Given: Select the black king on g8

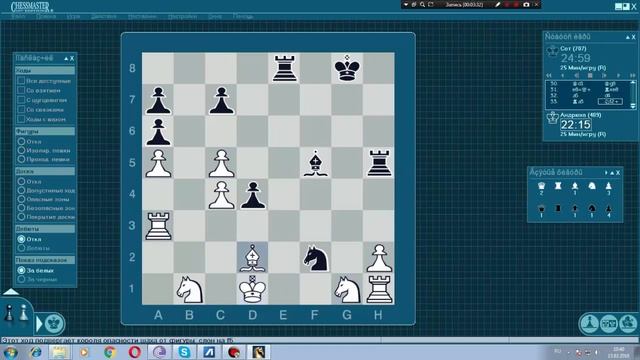Looking at the screenshot, I should pos(347,68).
